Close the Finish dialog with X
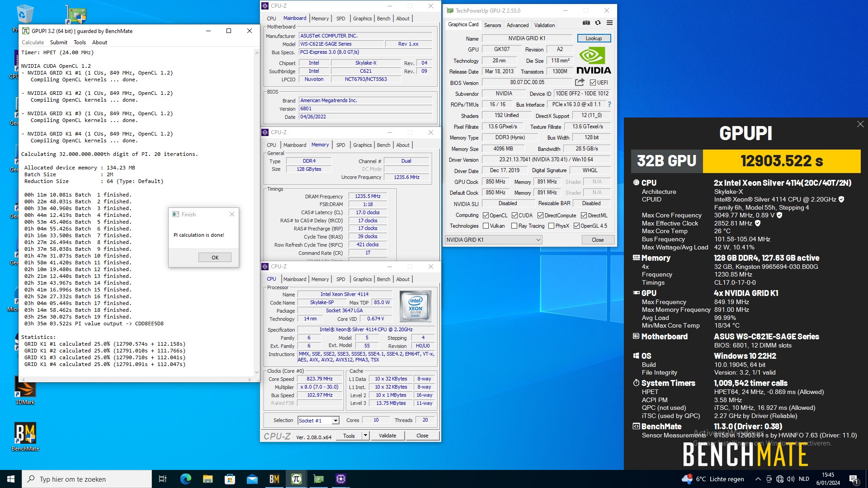868x488 pixels. tap(232, 215)
